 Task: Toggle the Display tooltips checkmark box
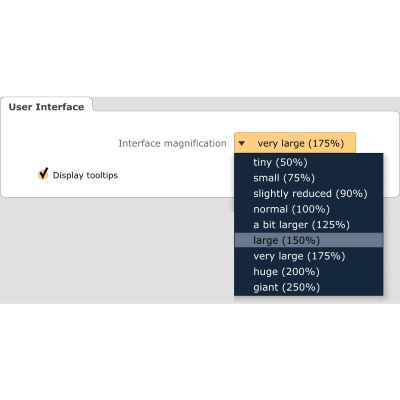click(x=43, y=174)
